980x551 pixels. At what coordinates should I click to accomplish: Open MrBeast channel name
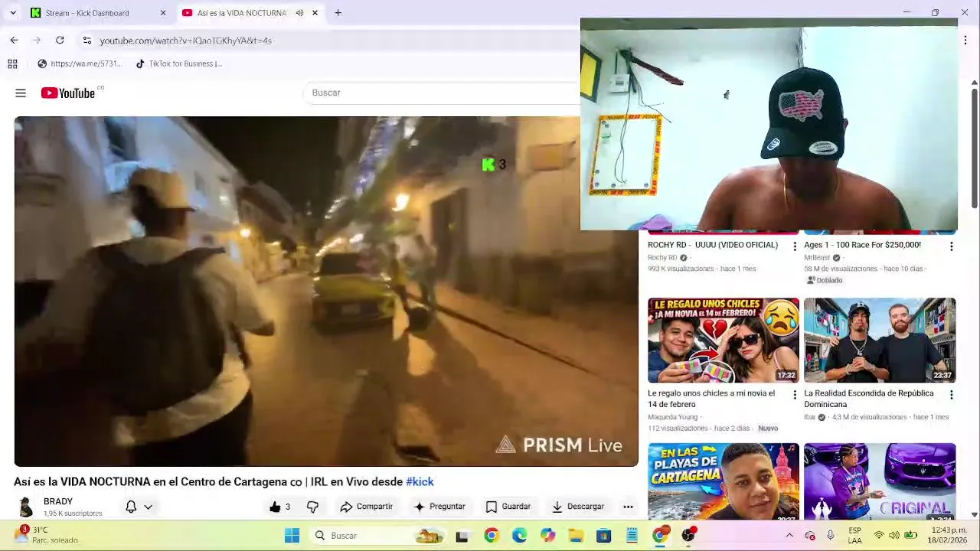pos(817,258)
